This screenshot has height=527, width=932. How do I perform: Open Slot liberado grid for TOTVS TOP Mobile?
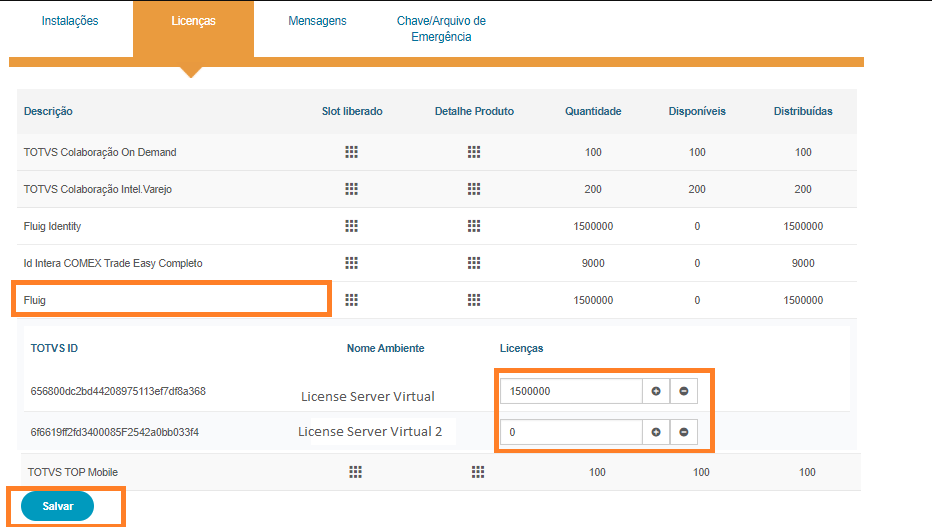point(355,472)
